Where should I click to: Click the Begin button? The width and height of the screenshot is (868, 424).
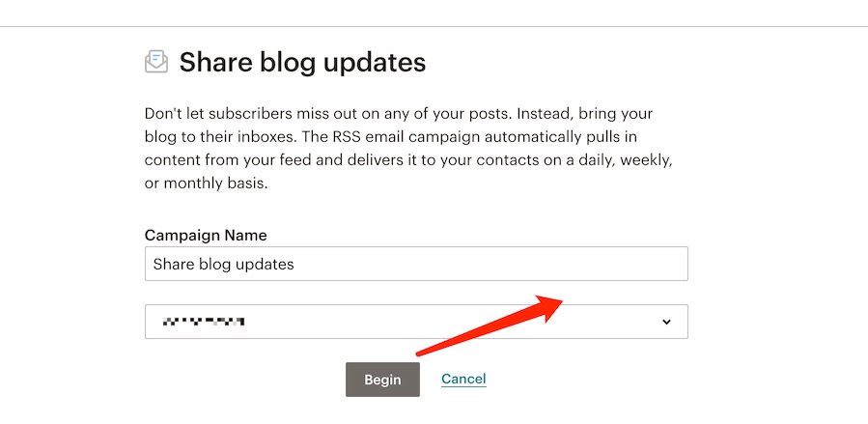click(x=382, y=380)
